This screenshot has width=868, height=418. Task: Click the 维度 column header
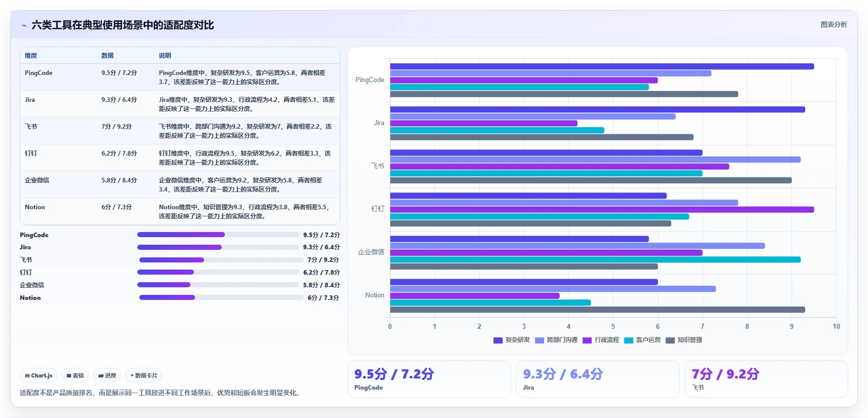tap(31, 56)
